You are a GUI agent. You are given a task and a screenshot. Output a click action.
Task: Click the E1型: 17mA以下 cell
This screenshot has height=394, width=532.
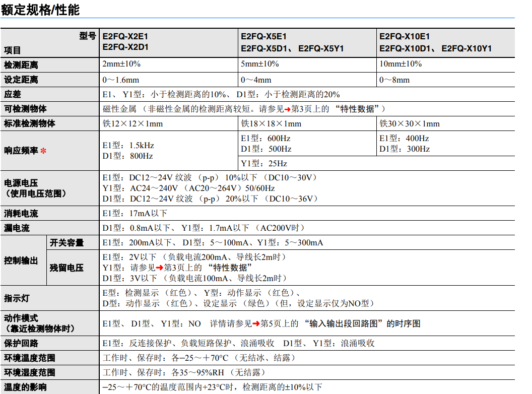tap(135, 214)
